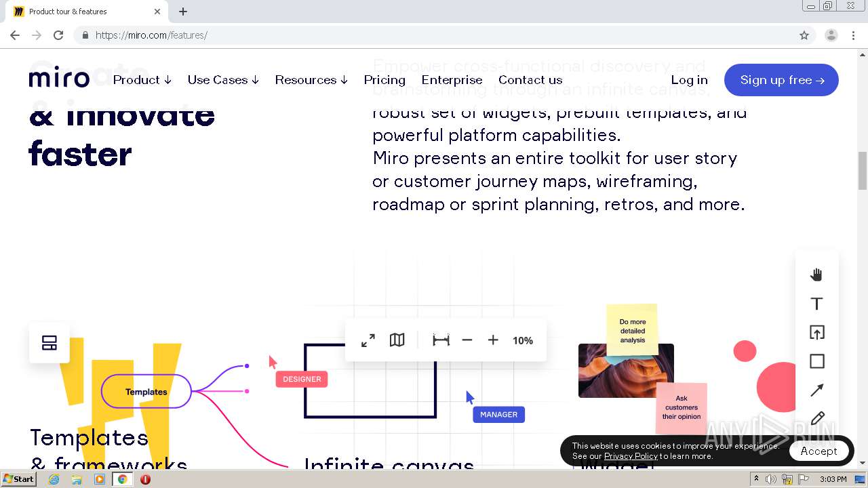Select the hand pan tool
This screenshot has height=488, width=868.
pyautogui.click(x=816, y=274)
